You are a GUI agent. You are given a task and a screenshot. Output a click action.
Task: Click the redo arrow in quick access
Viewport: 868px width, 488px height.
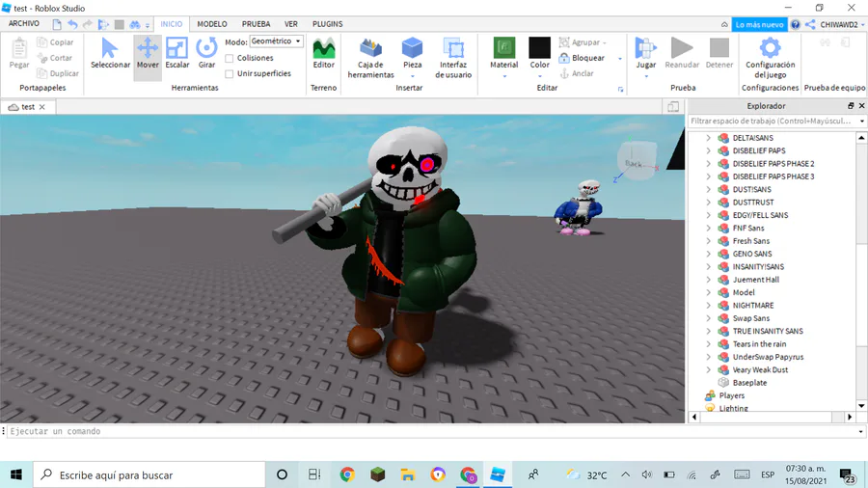coord(88,24)
